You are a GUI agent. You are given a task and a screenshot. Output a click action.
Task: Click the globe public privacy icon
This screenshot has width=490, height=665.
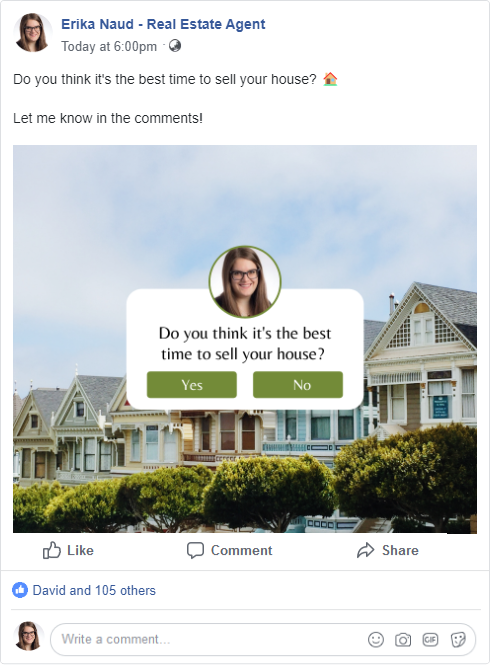tap(175, 45)
